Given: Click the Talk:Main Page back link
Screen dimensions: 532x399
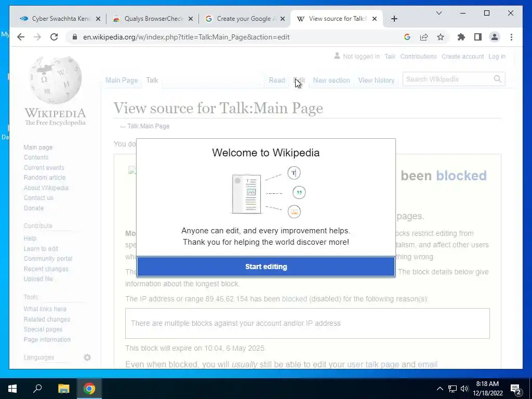Looking at the screenshot, I should (x=148, y=126).
